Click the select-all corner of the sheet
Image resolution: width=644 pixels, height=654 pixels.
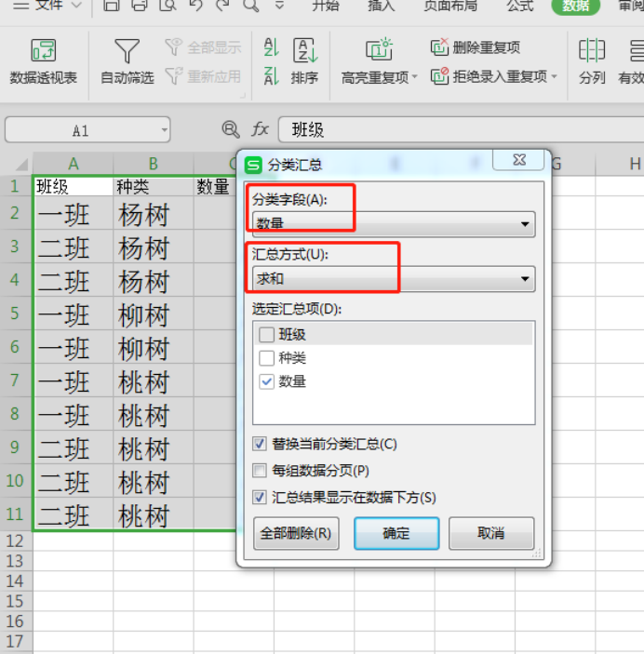21,165
